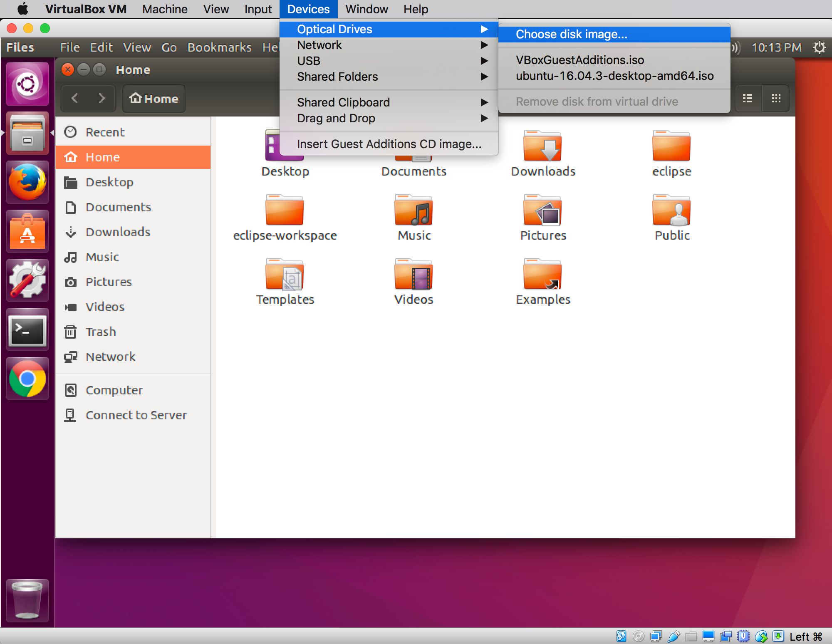Screen dimensions: 832x644
Task: Click USB pen status bar icon
Action: pyautogui.click(x=674, y=636)
